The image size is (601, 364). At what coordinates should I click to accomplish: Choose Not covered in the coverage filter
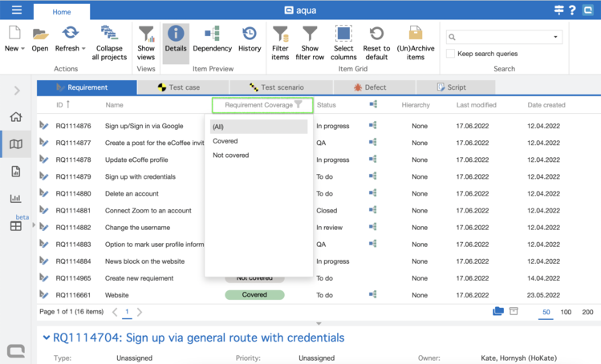point(231,156)
